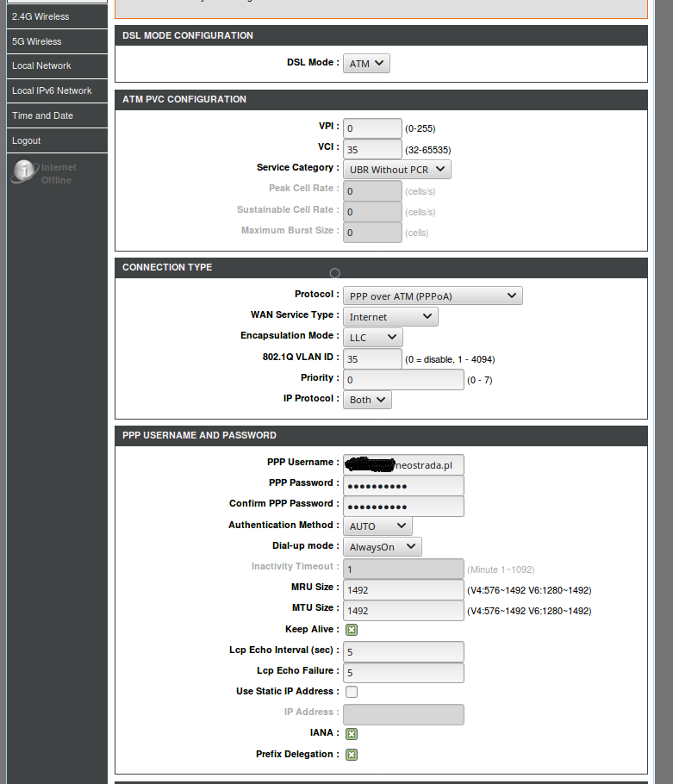This screenshot has height=784, width=673.
Task: Focus the PPP Username field
Action: 403,465
